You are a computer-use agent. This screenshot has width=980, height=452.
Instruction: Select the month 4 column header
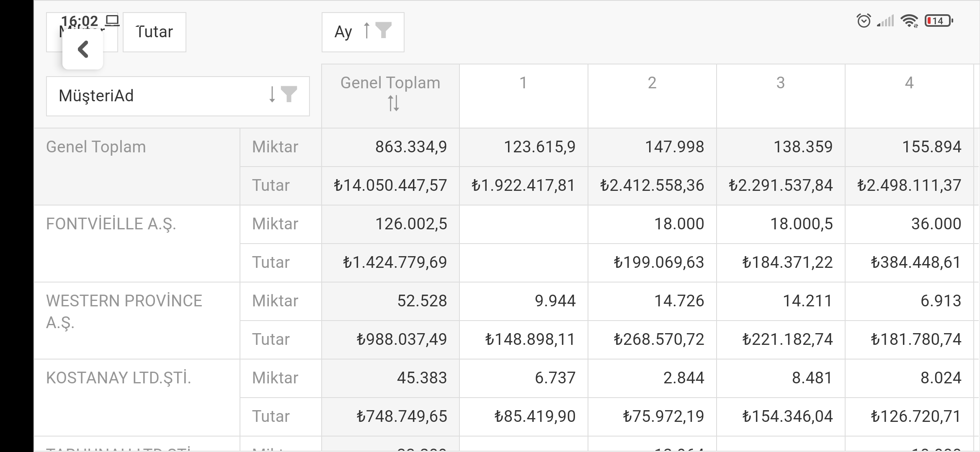(909, 96)
